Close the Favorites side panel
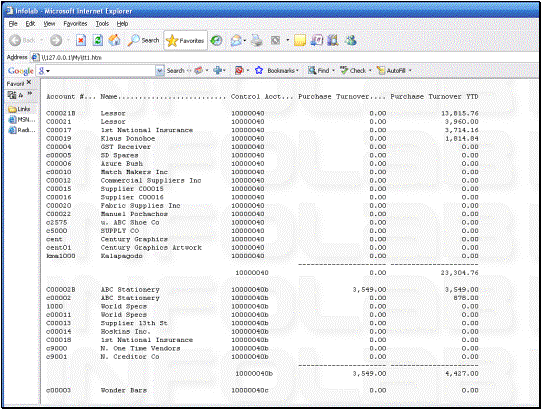541x409 pixels. pos(29,82)
